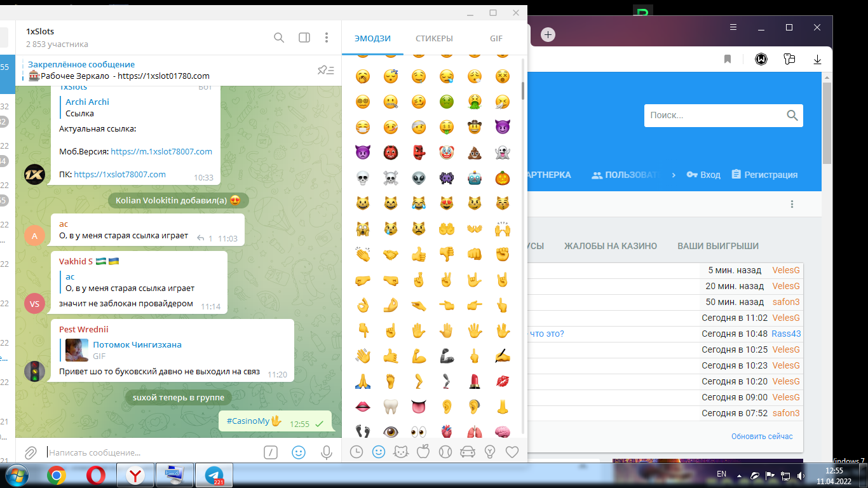Viewport: 868px width, 488px height.
Task: Switch to the GIF tab
Action: click(x=496, y=38)
